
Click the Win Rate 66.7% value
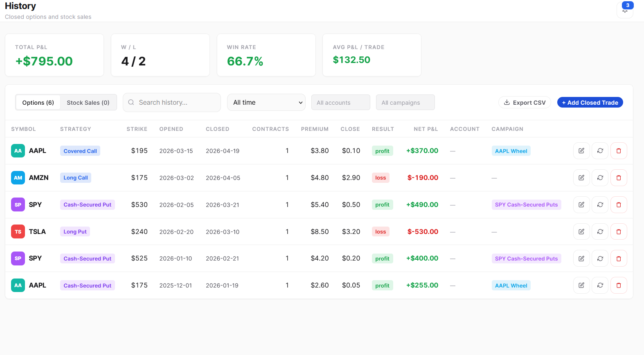245,61
